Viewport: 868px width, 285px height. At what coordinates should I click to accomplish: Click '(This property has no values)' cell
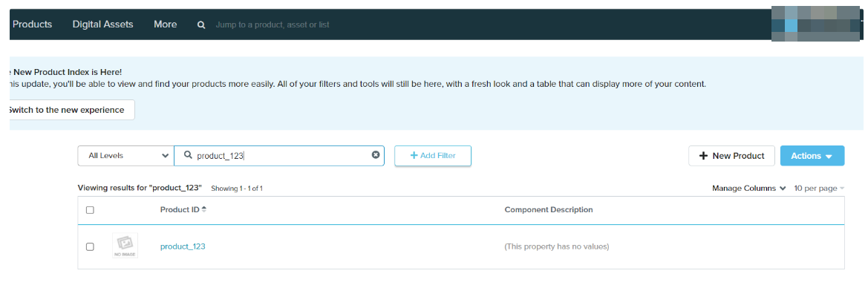pyautogui.click(x=556, y=246)
